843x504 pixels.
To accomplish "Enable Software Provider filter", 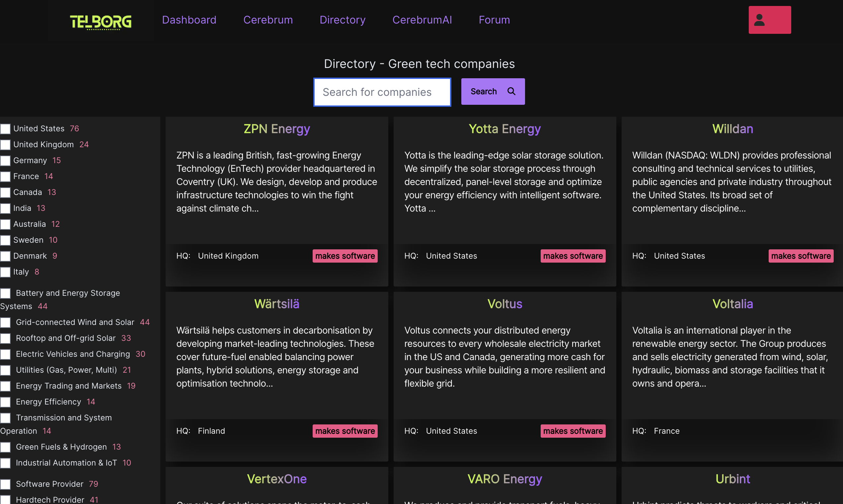I will pos(5,485).
